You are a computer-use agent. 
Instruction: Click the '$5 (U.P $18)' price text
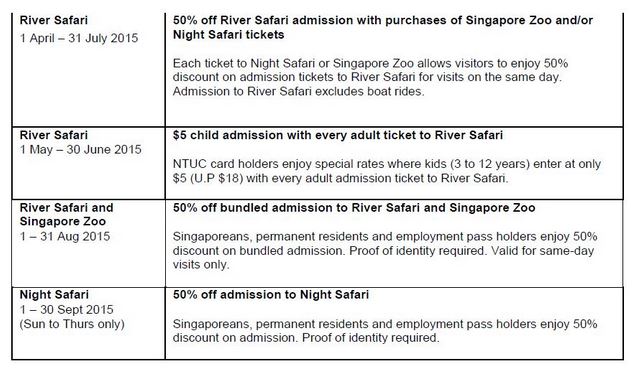tap(208, 178)
